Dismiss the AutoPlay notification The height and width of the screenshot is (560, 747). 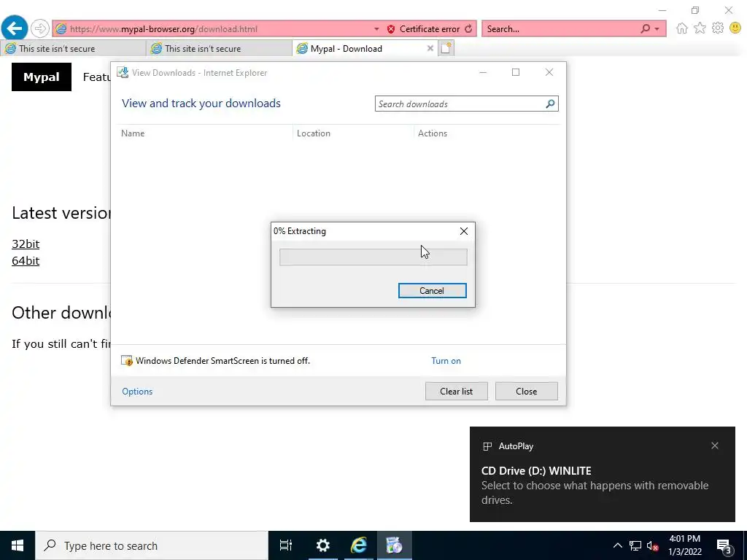coord(715,446)
